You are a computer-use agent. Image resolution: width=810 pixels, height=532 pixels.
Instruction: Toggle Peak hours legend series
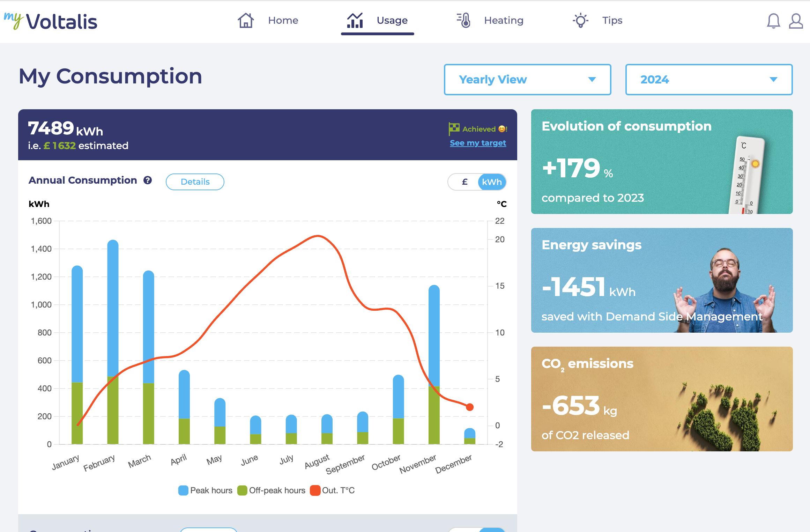point(205,490)
